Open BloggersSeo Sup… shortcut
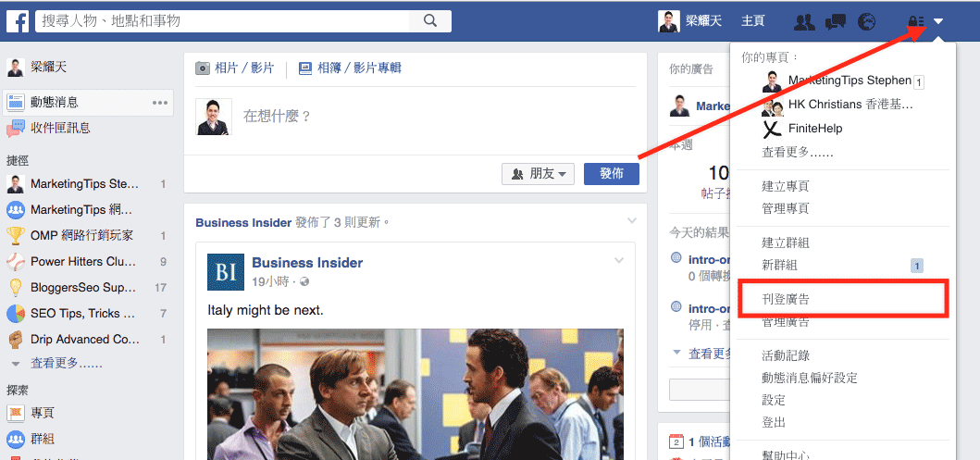980x460 pixels. click(83, 288)
